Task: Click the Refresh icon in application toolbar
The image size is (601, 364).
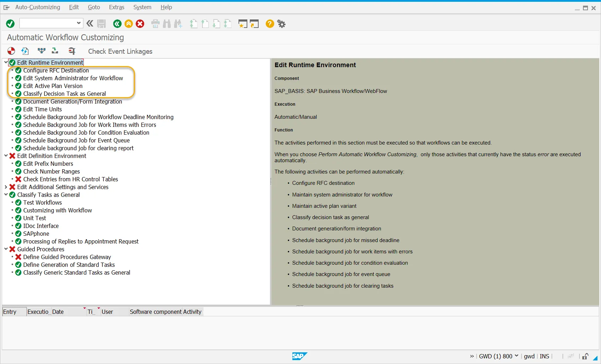Action: [x=25, y=51]
